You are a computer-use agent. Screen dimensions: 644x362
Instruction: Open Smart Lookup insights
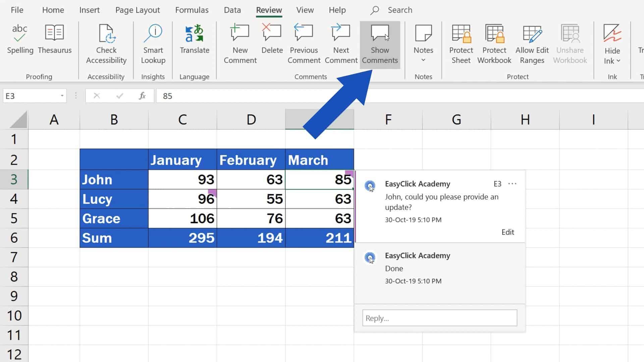click(x=153, y=44)
